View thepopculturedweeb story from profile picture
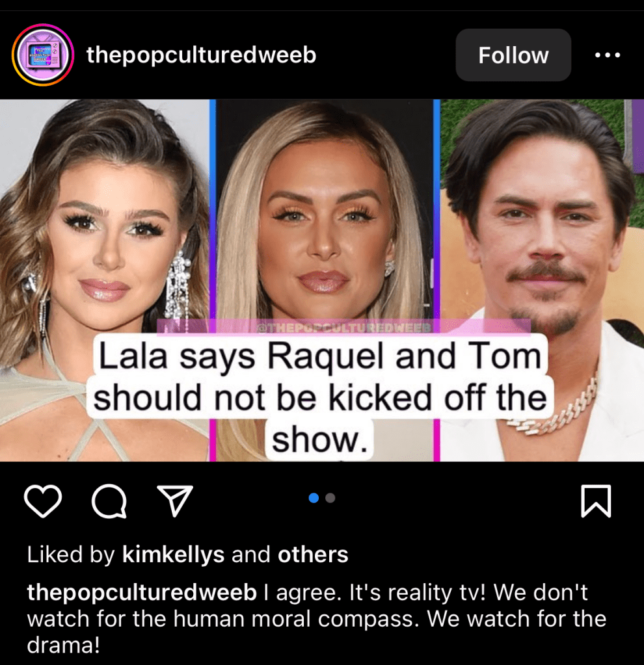The image size is (644, 665). (43, 55)
